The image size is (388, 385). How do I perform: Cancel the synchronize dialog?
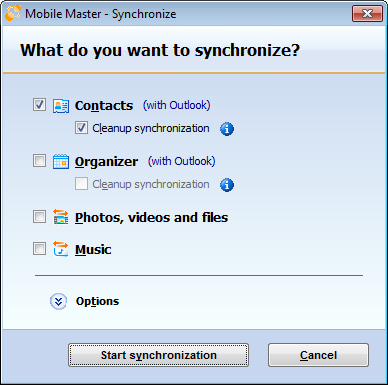[x=318, y=355]
